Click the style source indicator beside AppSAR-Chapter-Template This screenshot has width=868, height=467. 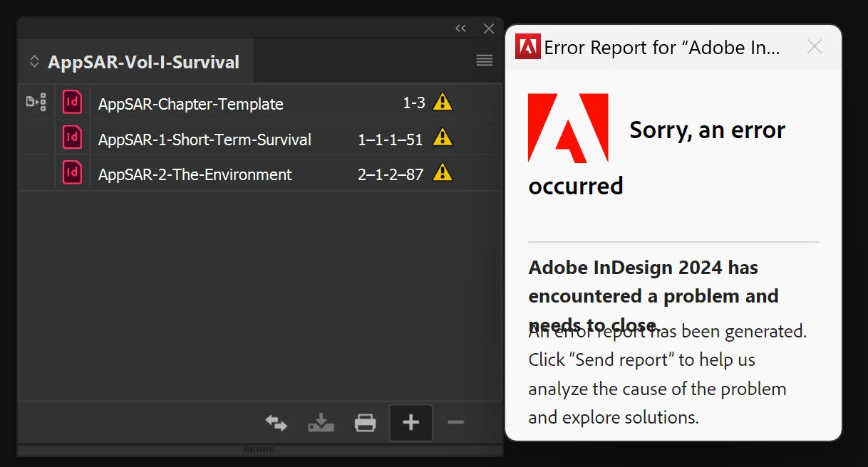click(x=36, y=103)
